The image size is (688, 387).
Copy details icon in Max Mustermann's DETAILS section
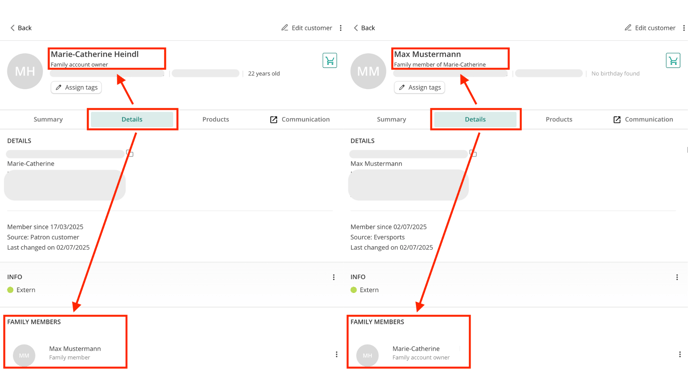coord(473,153)
